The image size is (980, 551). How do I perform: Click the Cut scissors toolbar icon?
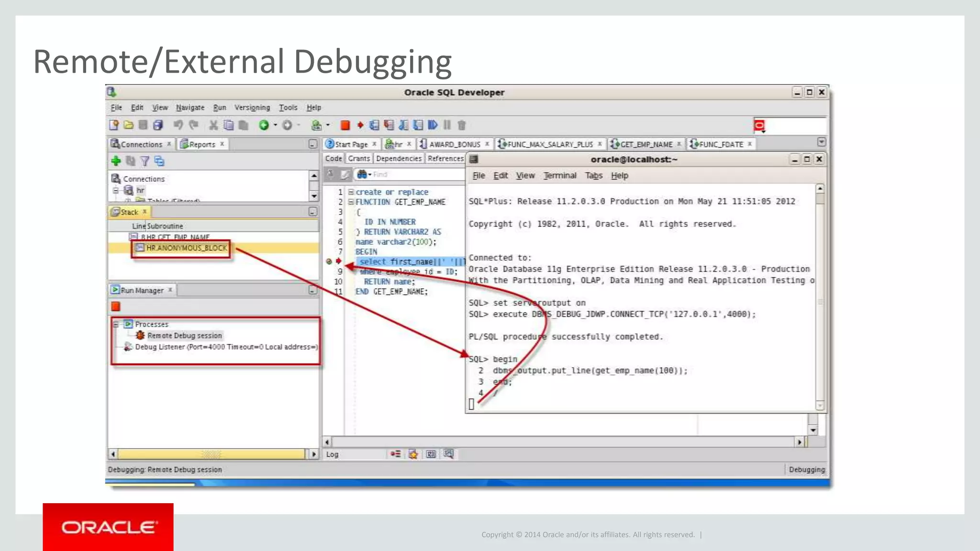pos(213,125)
